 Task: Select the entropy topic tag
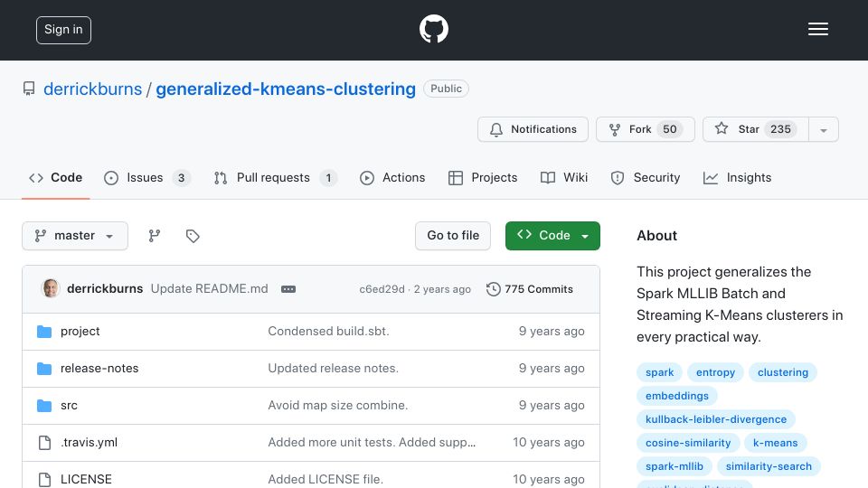(x=716, y=372)
